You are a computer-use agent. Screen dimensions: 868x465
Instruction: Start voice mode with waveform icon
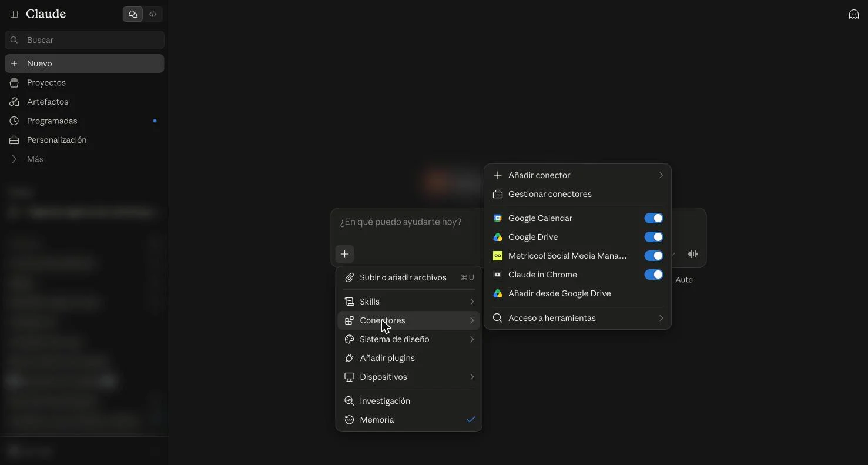(692, 254)
